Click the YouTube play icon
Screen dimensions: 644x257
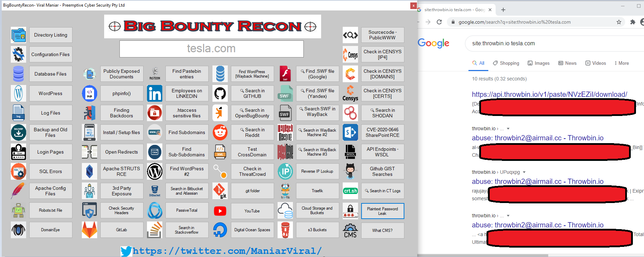[220, 211]
